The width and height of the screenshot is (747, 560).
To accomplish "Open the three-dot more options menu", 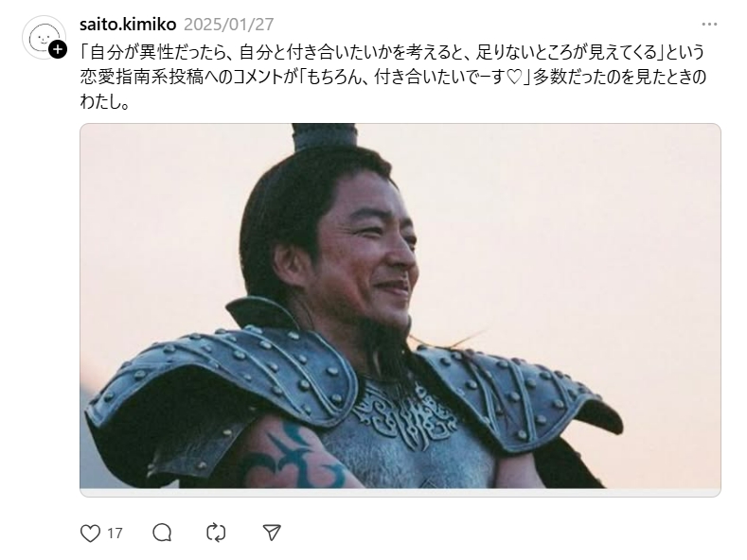I will [x=709, y=25].
